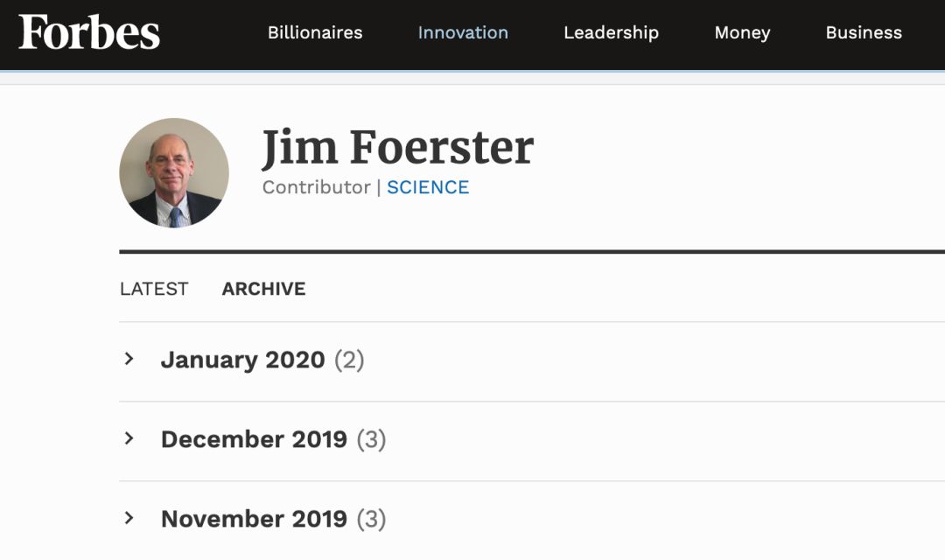This screenshot has width=945, height=560.
Task: Select Innovation in the navigation bar
Action: 463,32
